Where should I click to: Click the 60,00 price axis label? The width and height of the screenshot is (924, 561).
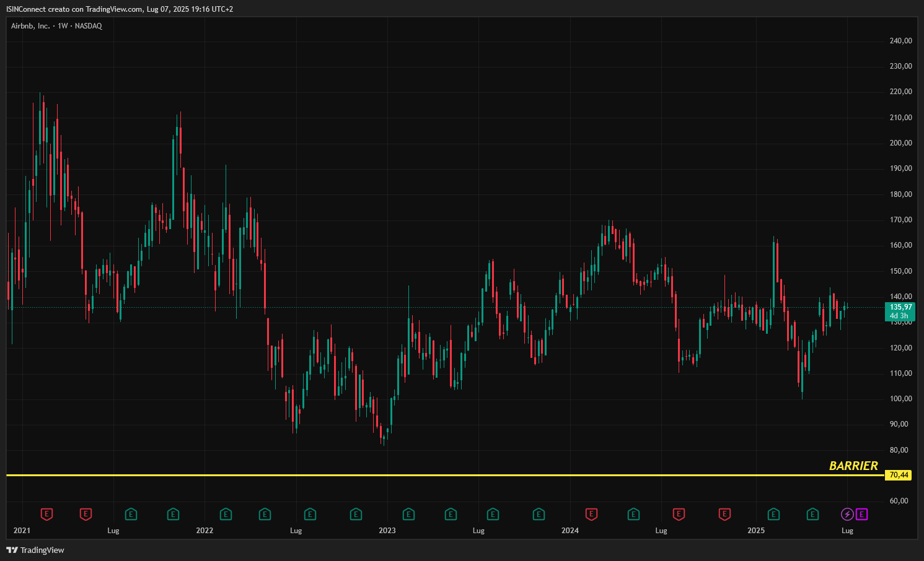point(899,501)
